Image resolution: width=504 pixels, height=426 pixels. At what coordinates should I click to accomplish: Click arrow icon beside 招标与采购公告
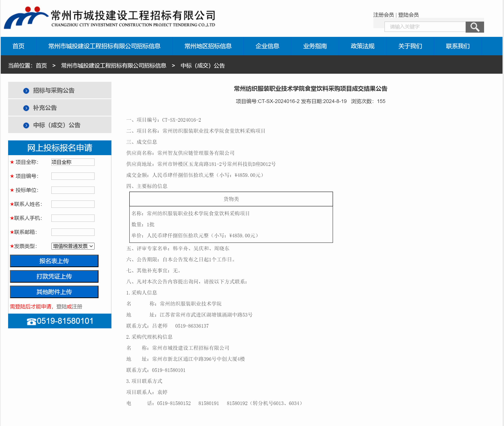coord(26,91)
